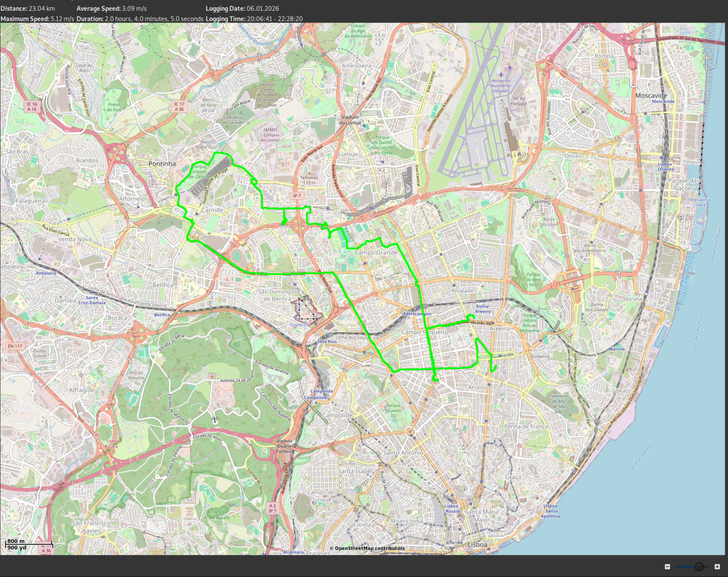Click the IP 7 shield near Telheiras

pyautogui.click(x=297, y=196)
